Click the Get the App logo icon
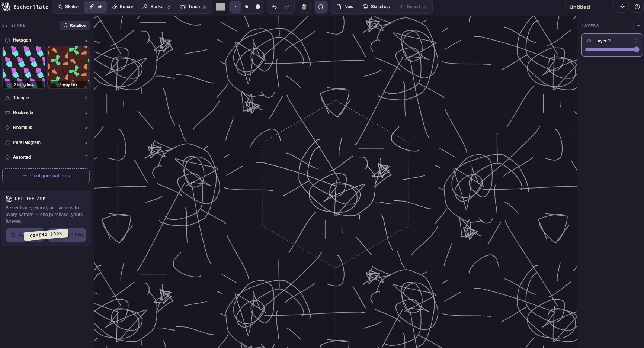The height and width of the screenshot is (348, 644). pyautogui.click(x=9, y=199)
